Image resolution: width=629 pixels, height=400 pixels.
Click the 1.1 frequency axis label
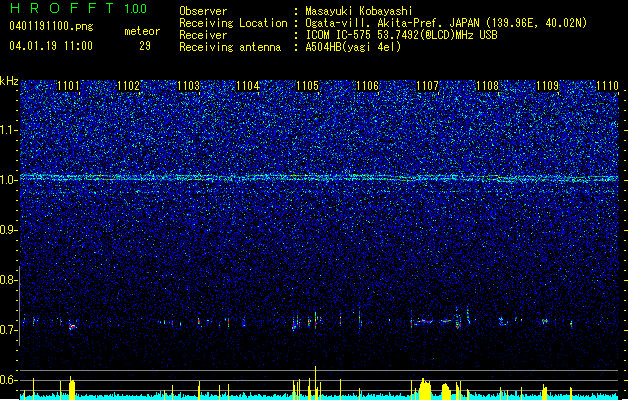8,130
